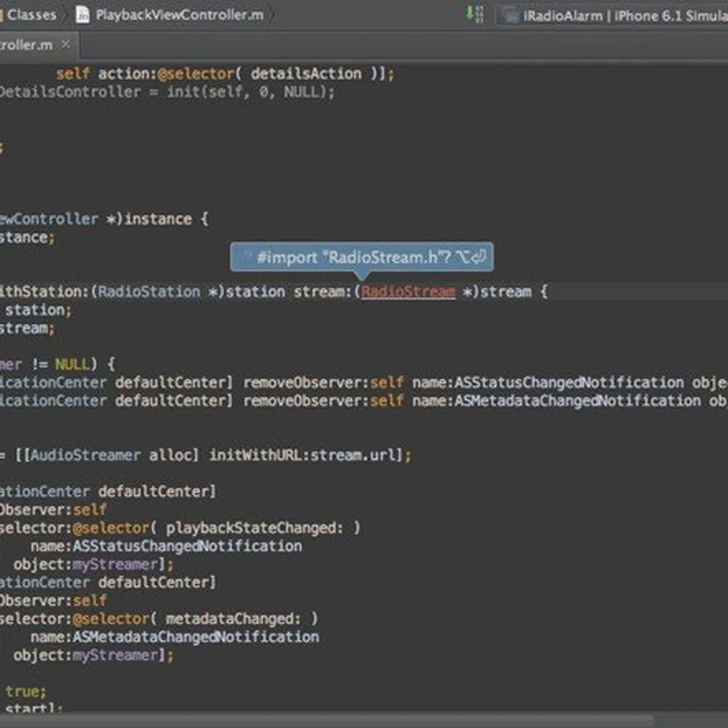Click the ASMetadataChangedNotification in removeObserver line
The height and width of the screenshot is (728, 728).
pyautogui.click(x=577, y=401)
